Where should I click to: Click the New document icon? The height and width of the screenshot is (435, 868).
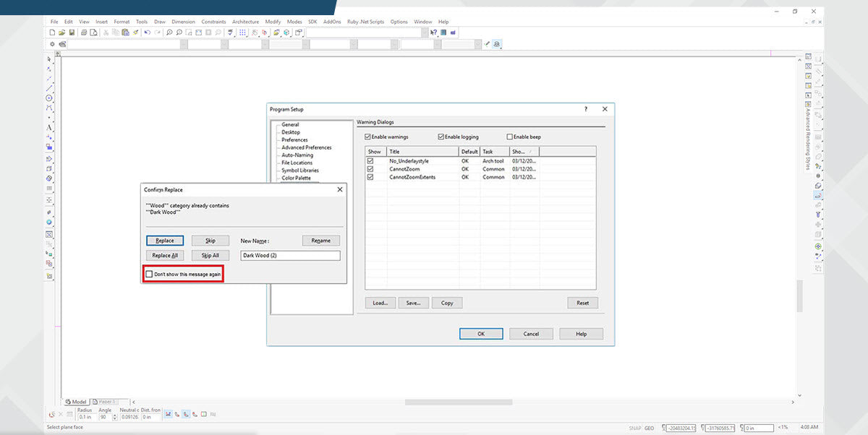(52, 33)
